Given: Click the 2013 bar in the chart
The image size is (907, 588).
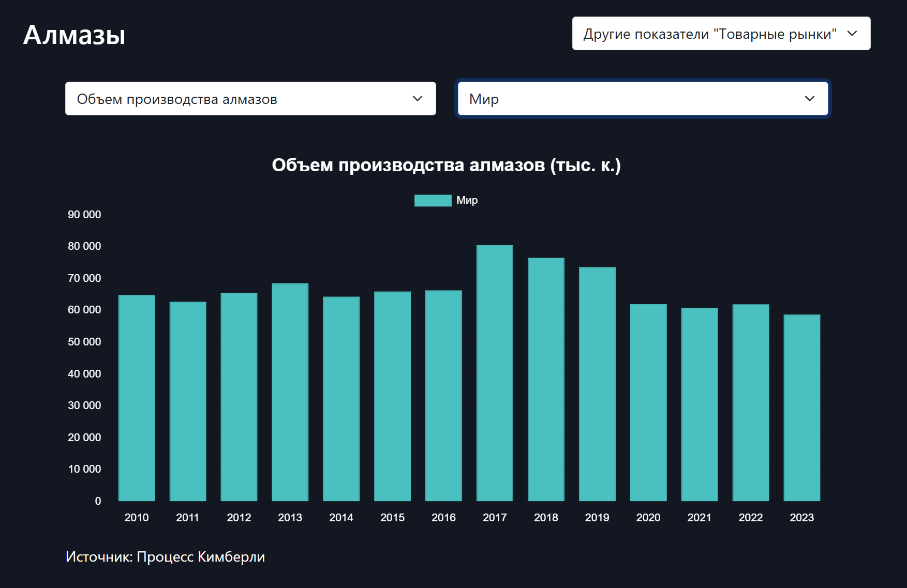Looking at the screenshot, I should click(x=290, y=392).
